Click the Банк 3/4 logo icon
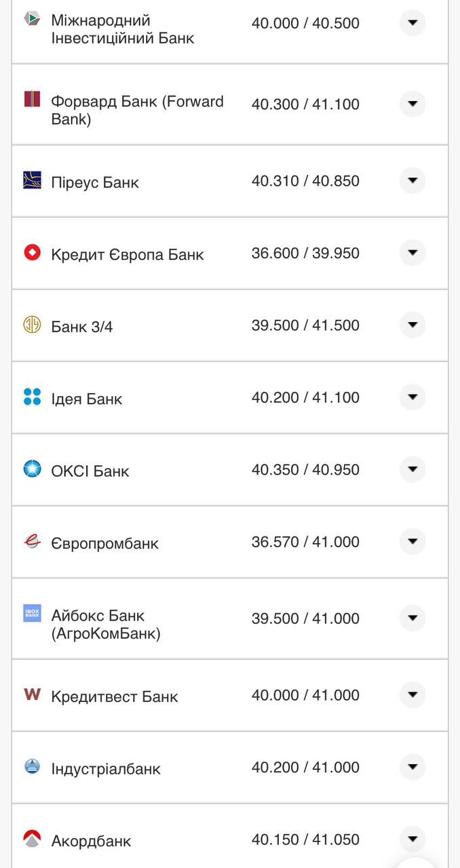460x868 pixels. [32, 325]
